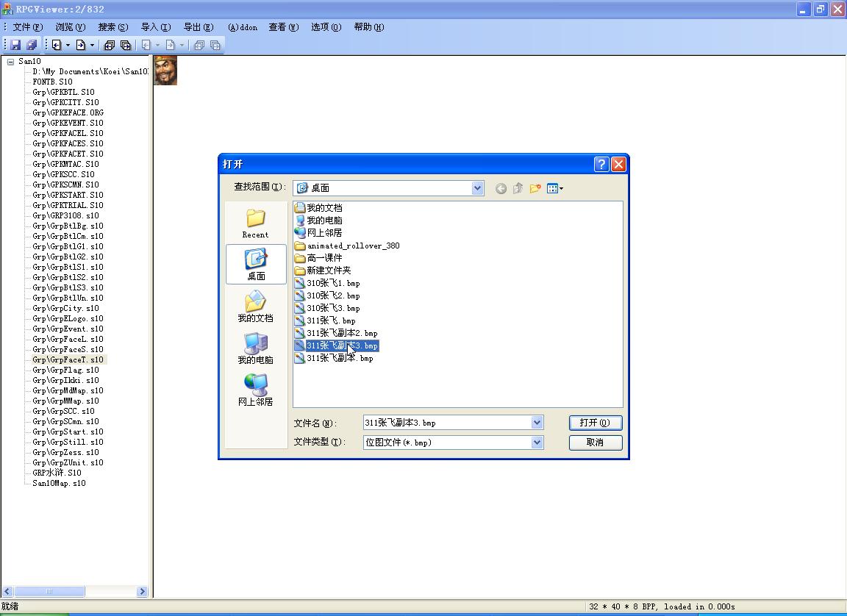Select Grp\GrpStill.s10 in the tree
The image size is (847, 616).
pos(68,443)
